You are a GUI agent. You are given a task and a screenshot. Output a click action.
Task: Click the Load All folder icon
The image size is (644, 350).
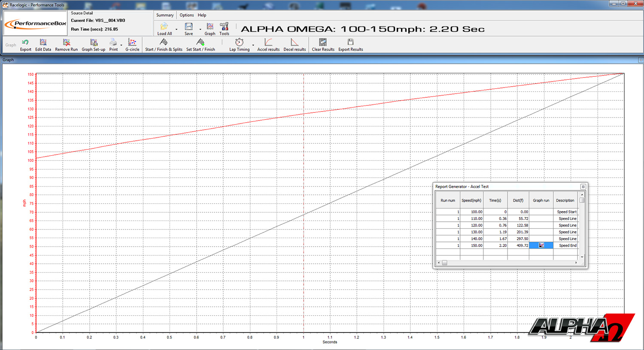164,27
